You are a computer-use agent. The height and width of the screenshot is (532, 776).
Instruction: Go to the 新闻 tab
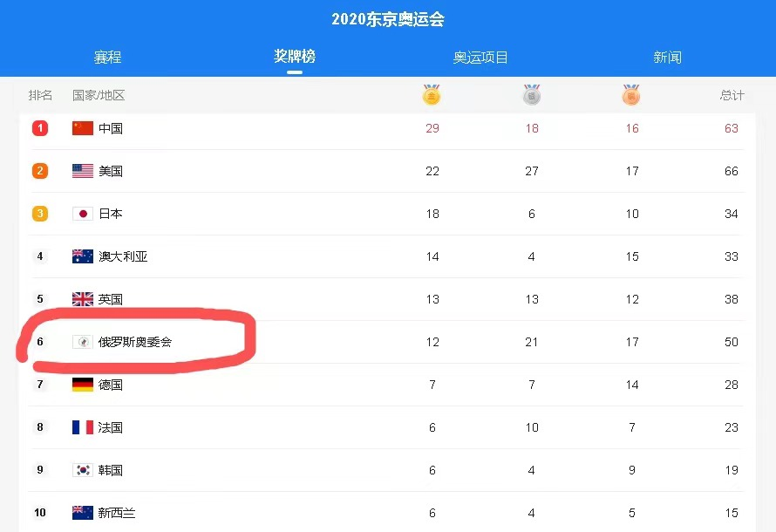point(667,58)
